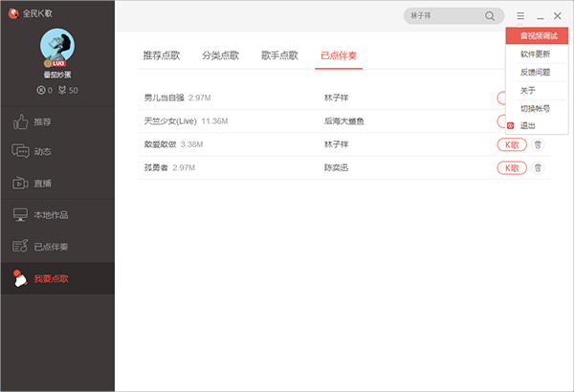Switch to the 推荐点歌 tab
Viewport: 574px width, 392px height.
click(162, 55)
